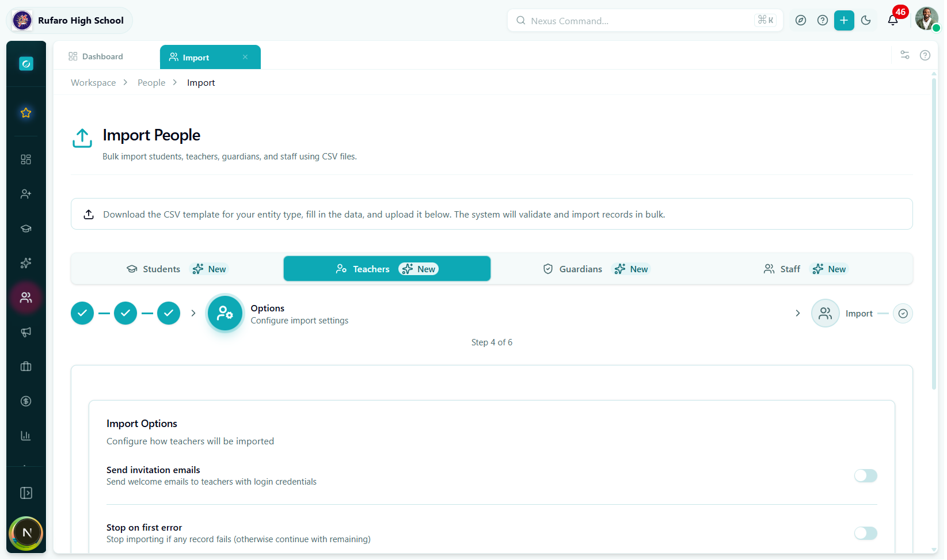The image size is (947, 560).
Task: Open dashboard grid icon in sidebar
Action: pos(26,159)
